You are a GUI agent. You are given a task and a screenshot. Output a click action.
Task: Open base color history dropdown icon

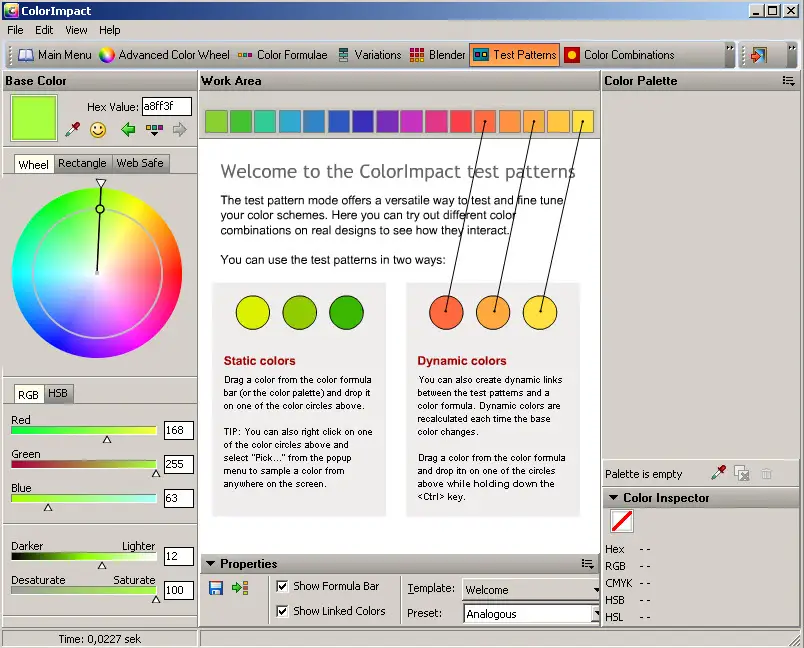(x=154, y=130)
